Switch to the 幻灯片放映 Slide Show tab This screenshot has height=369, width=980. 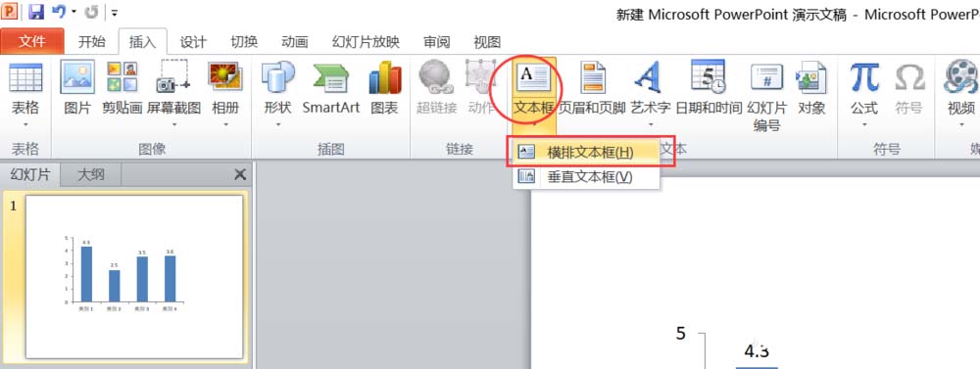click(366, 42)
